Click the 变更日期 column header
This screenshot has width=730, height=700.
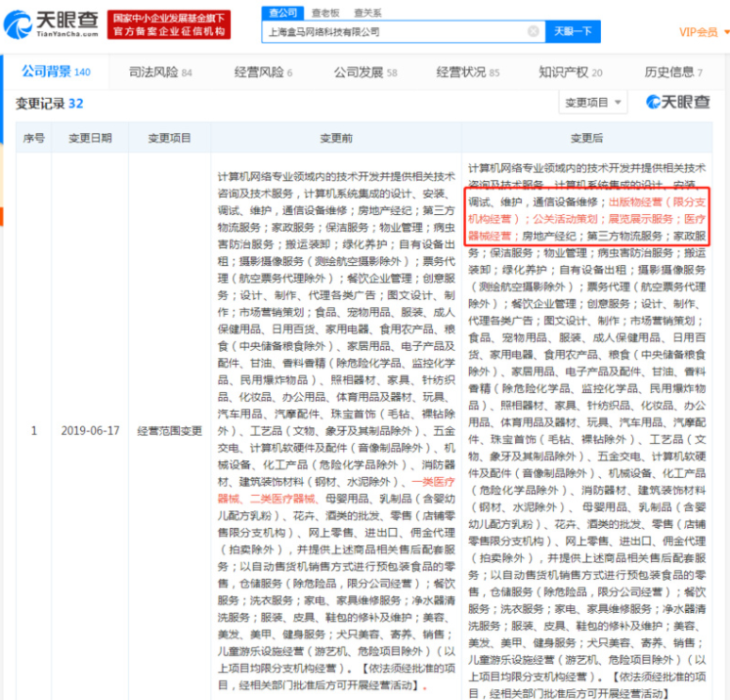pyautogui.click(x=90, y=138)
